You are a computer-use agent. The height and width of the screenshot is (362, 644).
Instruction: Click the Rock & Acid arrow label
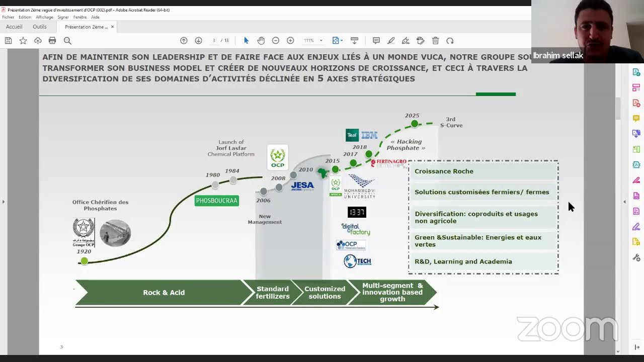tap(164, 293)
